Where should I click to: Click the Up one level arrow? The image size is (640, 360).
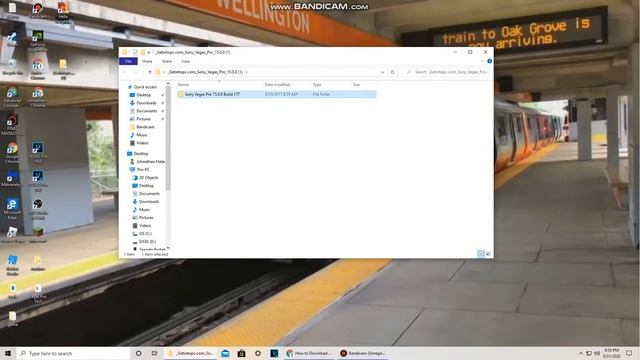click(150, 72)
